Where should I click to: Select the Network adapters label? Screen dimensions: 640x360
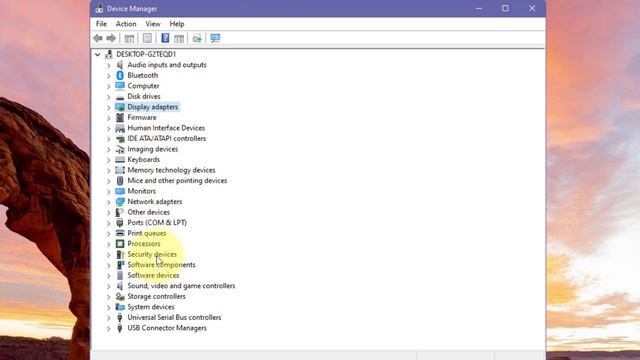click(155, 202)
